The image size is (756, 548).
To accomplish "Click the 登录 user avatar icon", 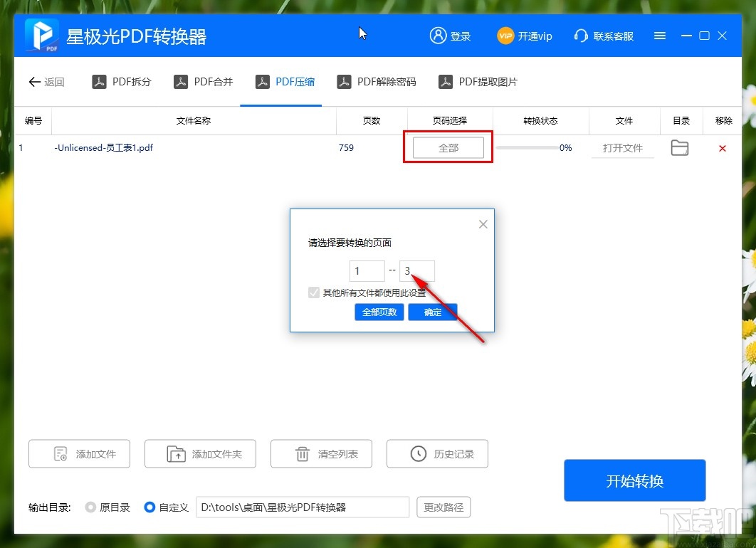I will [x=438, y=36].
